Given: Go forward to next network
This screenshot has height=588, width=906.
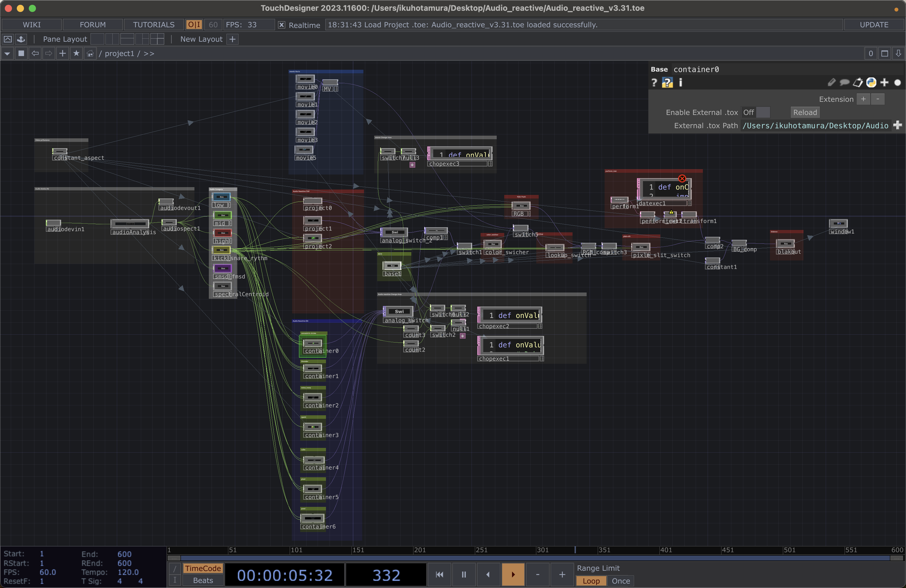Looking at the screenshot, I should click(x=49, y=54).
